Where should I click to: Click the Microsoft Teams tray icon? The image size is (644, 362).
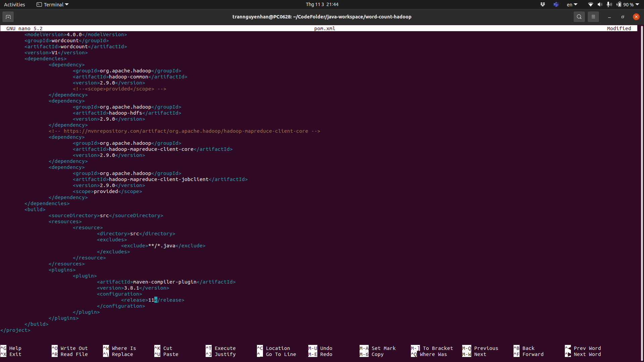coord(556,4)
